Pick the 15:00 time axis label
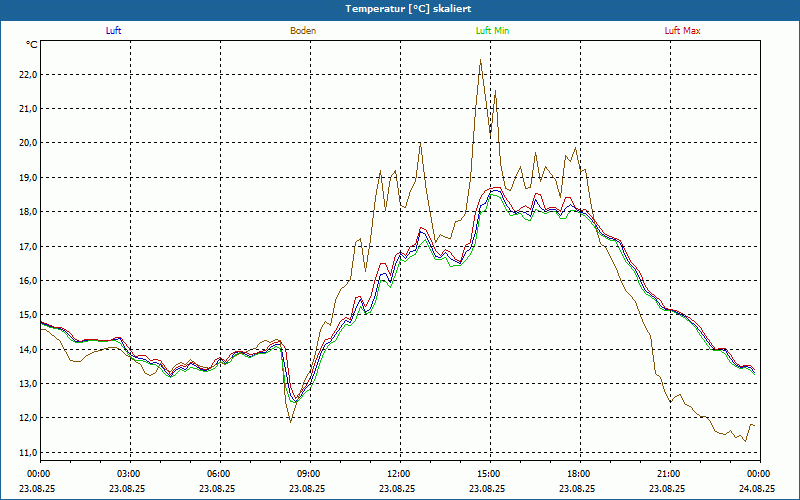The width and height of the screenshot is (800, 500). (x=488, y=474)
